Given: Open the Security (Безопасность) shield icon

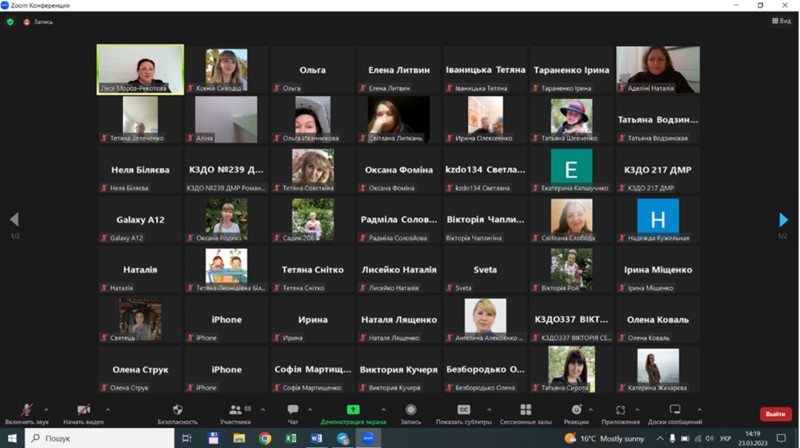Looking at the screenshot, I should (178, 410).
